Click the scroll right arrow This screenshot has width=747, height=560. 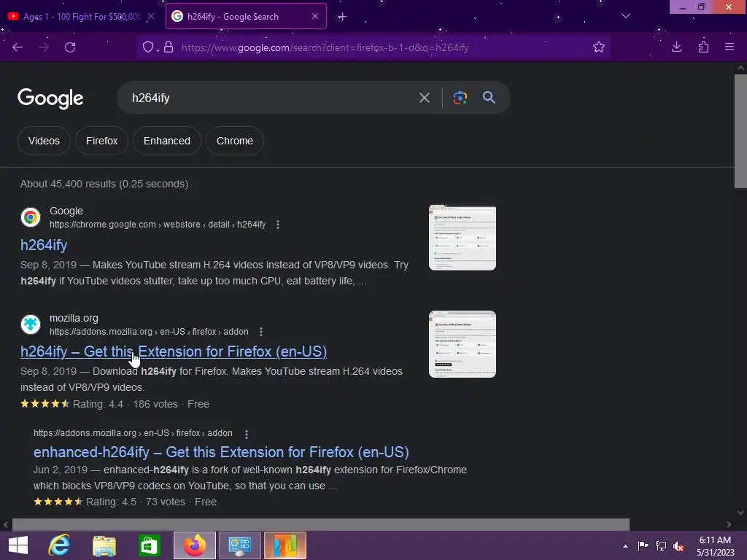coord(729,524)
